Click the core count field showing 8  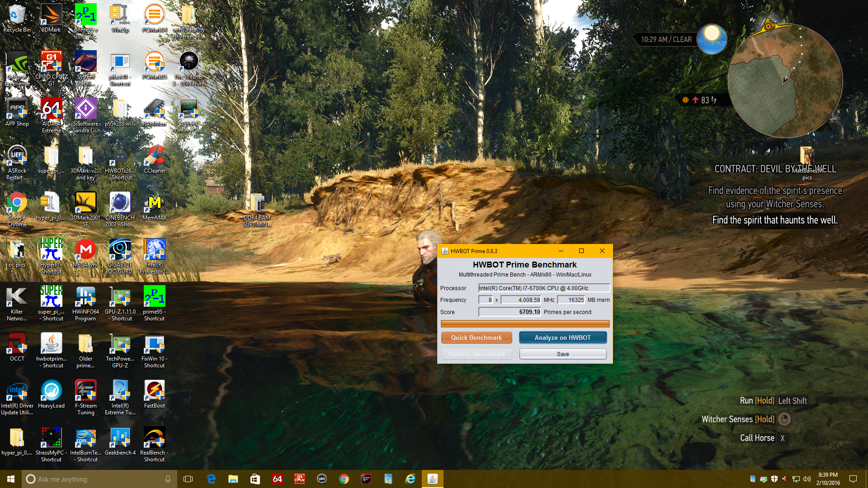click(486, 300)
